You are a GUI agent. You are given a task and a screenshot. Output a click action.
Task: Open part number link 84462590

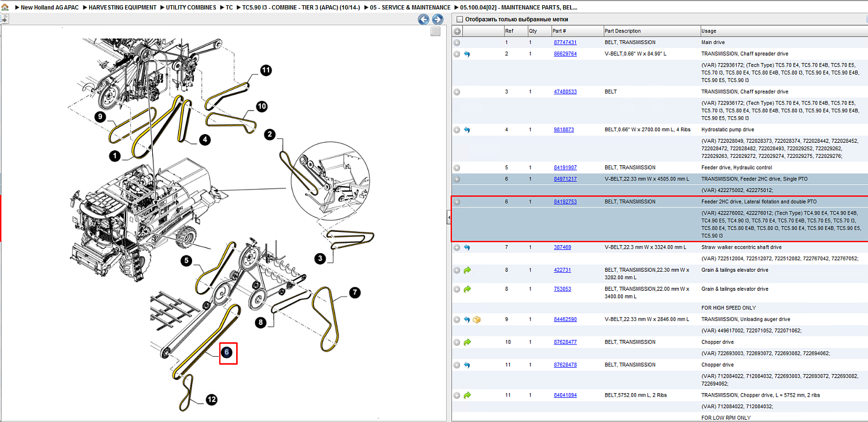point(565,320)
